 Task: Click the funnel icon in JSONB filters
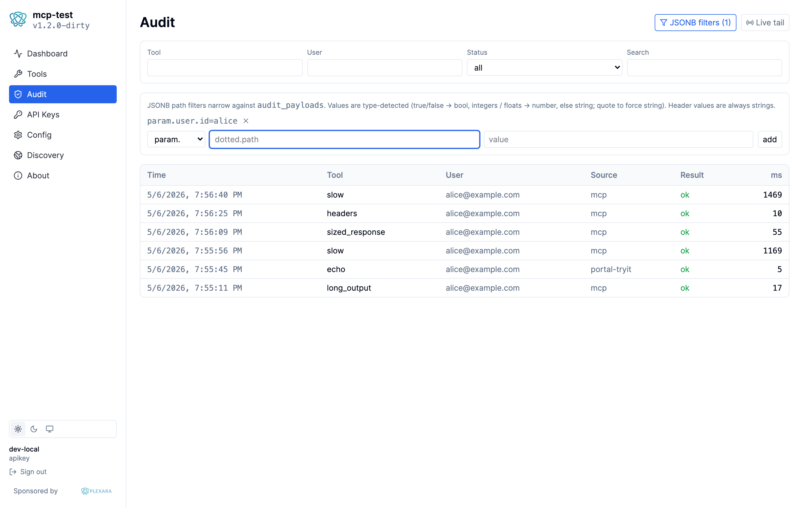pos(663,23)
